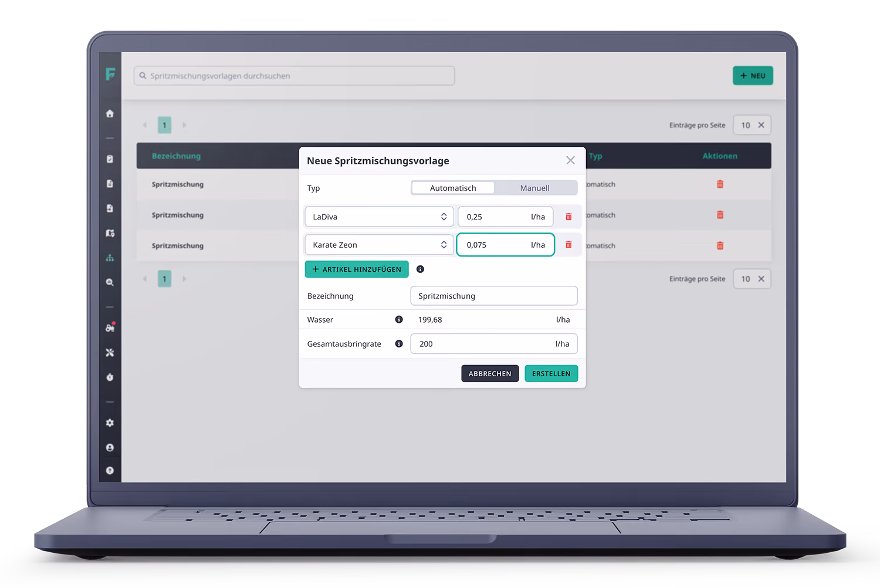Select page 1 in top pagination
This screenshot has width=880, height=588.
164,125
